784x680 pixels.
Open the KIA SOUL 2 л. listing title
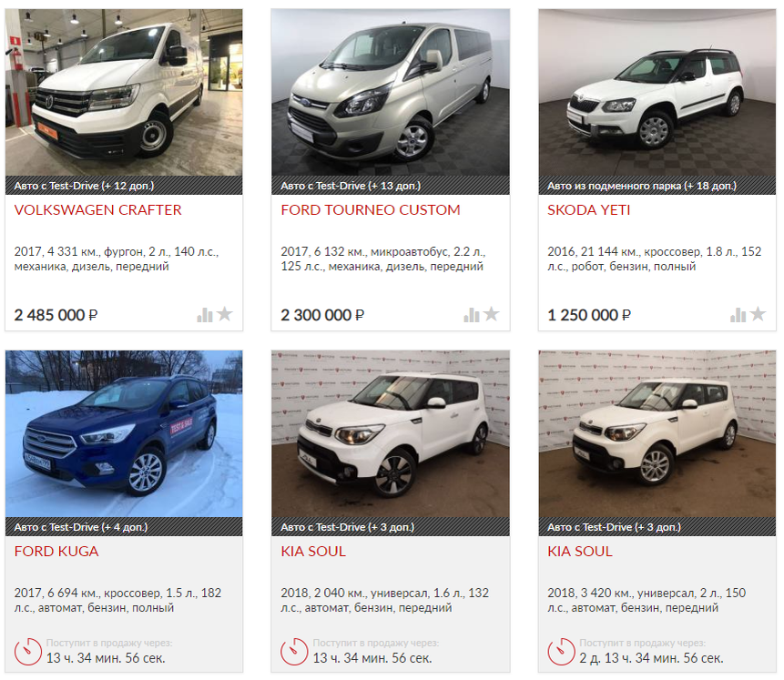(x=579, y=552)
